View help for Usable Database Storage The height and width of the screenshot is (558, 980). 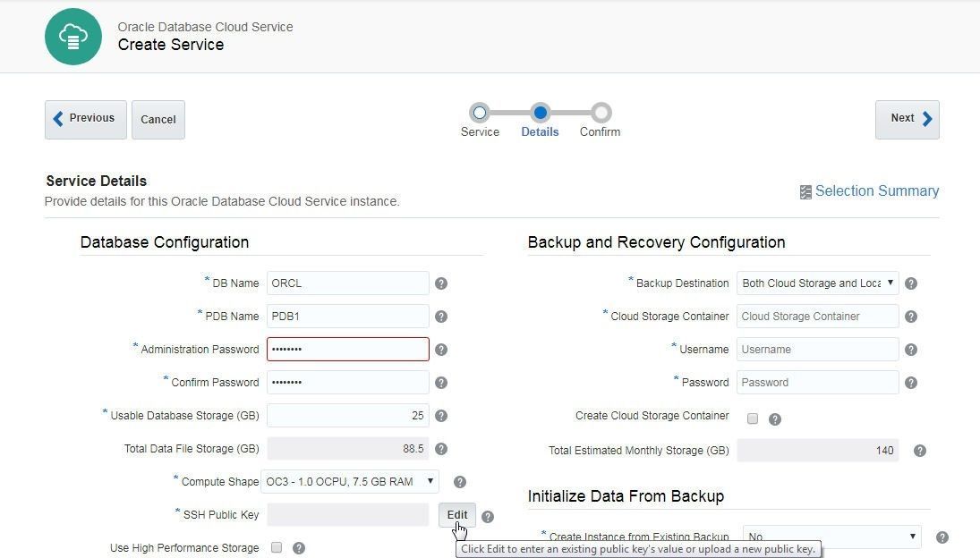441,416
